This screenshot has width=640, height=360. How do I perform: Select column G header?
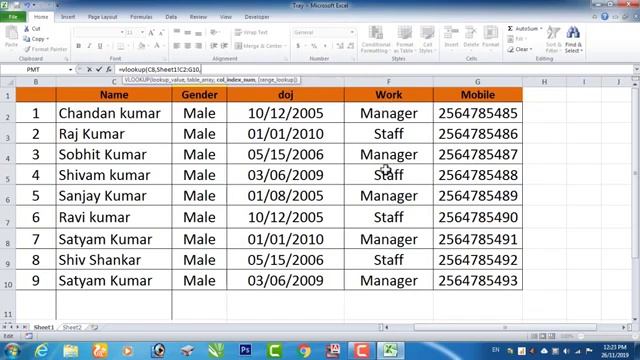[478, 82]
